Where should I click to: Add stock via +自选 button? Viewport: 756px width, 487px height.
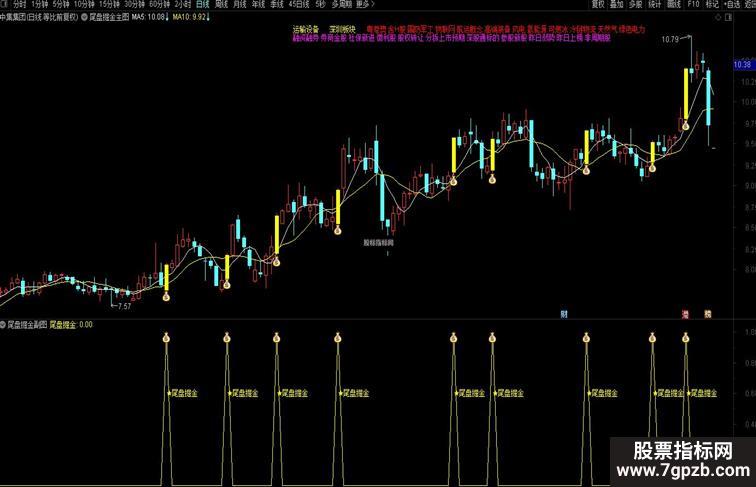pyautogui.click(x=731, y=4)
